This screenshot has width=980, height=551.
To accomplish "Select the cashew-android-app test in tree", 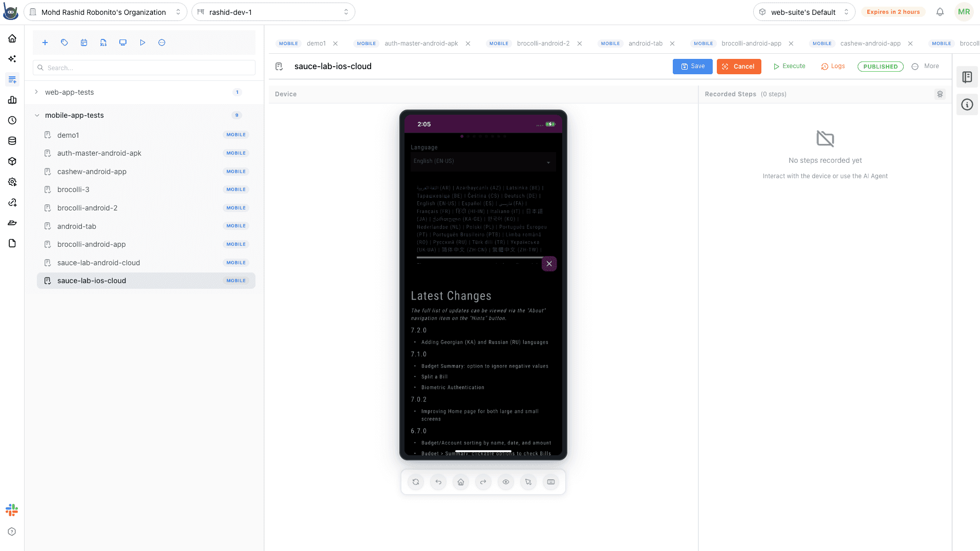I will tap(146, 172).
